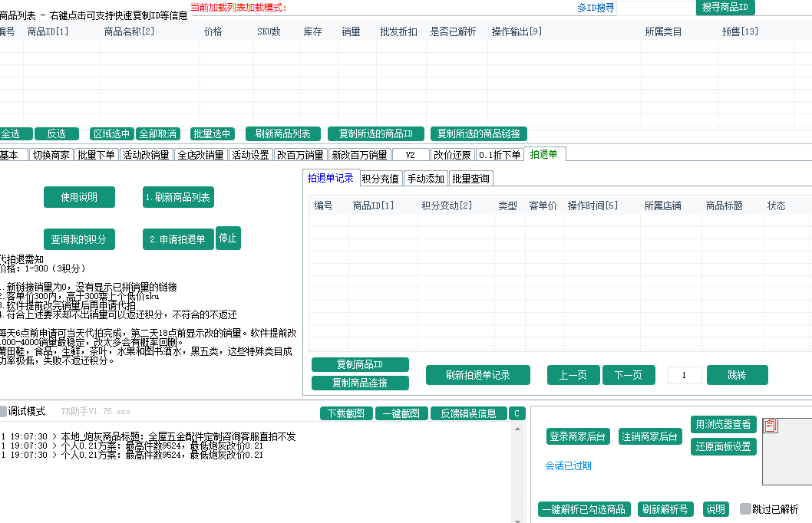Open the 批量查询 tab
Viewport: 812px width, 523px height.
[x=471, y=179]
